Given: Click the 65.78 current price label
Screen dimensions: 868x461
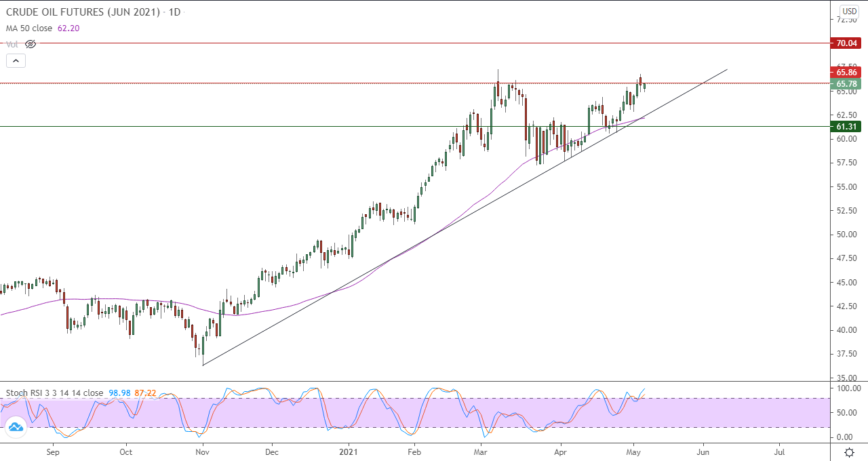Looking at the screenshot, I should point(847,83).
